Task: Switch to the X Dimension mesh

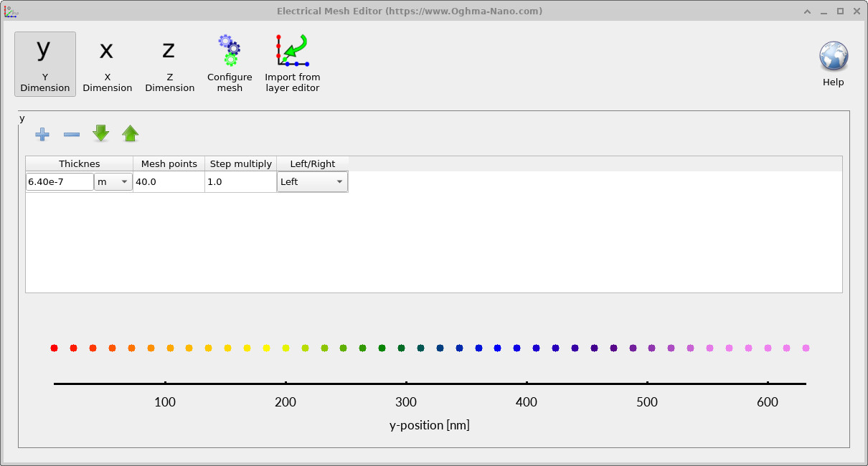Action: [108, 64]
